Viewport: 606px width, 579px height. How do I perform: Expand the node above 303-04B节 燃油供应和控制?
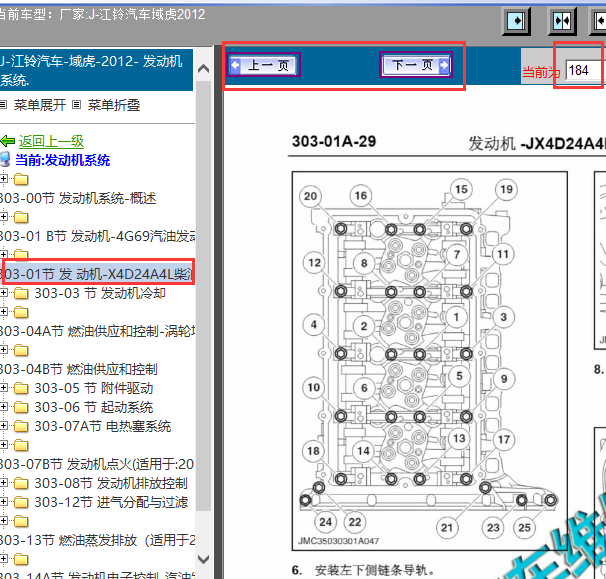3,349
